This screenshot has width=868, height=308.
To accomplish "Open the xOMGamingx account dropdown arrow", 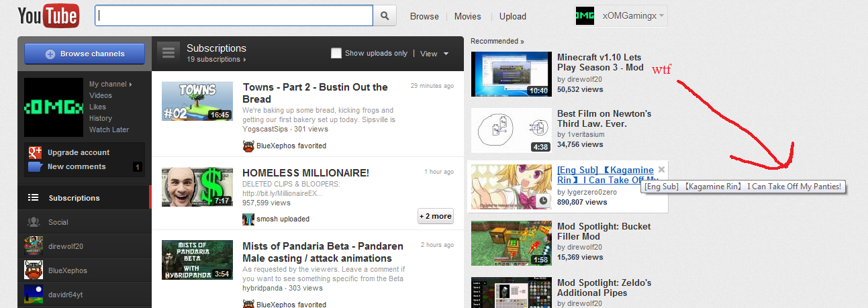I will tap(662, 15).
